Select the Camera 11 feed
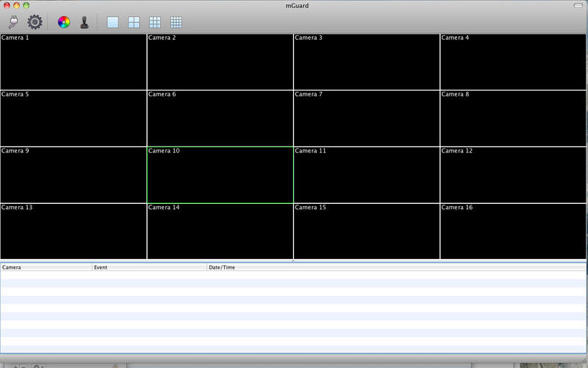The width and height of the screenshot is (588, 368). [x=367, y=175]
